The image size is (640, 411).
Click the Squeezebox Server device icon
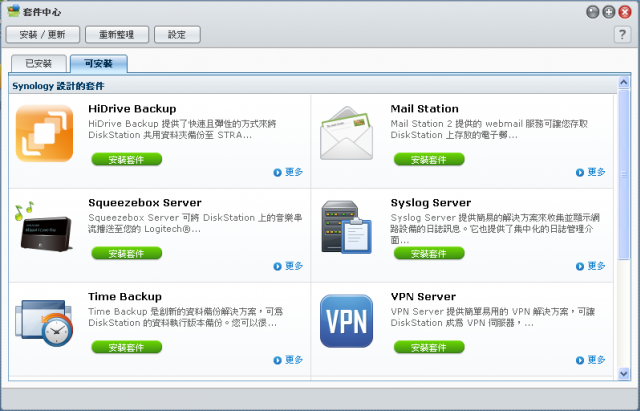[x=44, y=227]
